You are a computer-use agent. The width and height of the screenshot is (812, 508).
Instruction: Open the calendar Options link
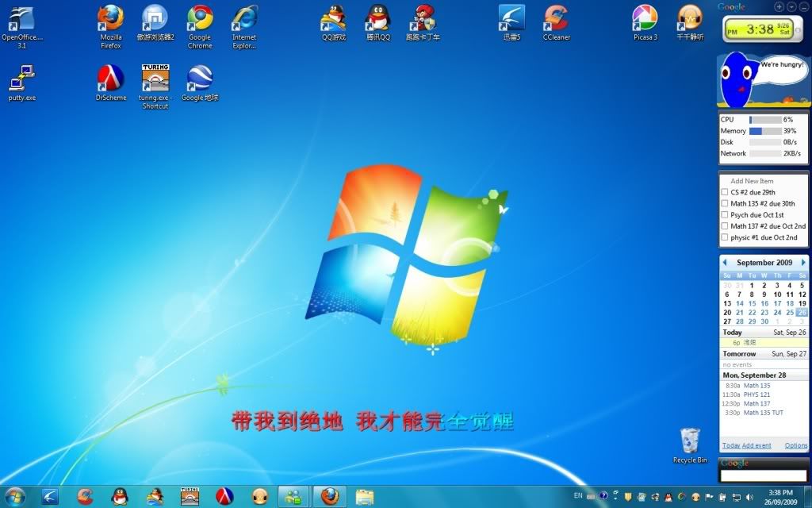click(x=796, y=445)
